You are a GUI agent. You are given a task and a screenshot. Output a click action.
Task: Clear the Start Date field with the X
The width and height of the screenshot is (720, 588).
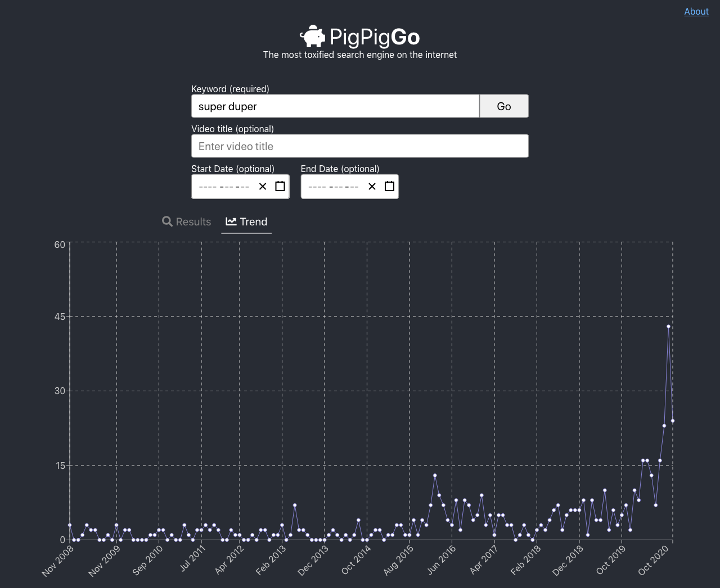coord(263,187)
